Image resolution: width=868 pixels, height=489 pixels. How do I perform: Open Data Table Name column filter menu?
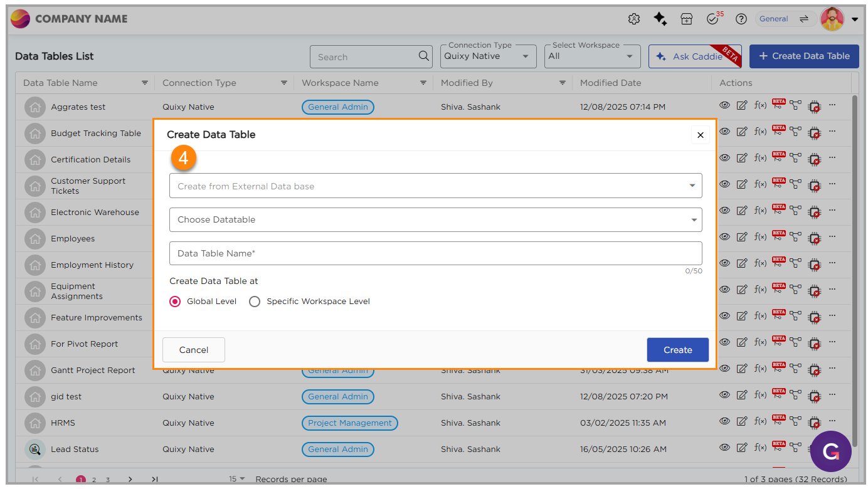click(145, 83)
